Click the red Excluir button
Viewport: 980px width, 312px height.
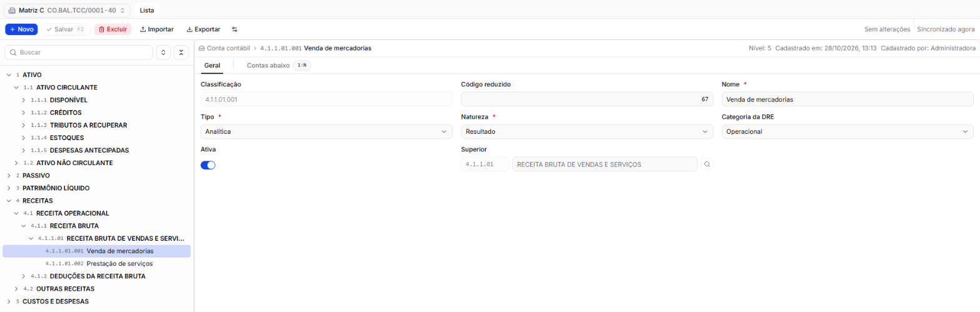pyautogui.click(x=113, y=29)
